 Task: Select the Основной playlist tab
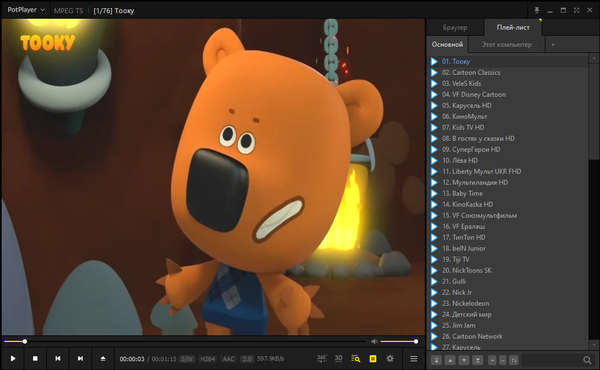(447, 44)
